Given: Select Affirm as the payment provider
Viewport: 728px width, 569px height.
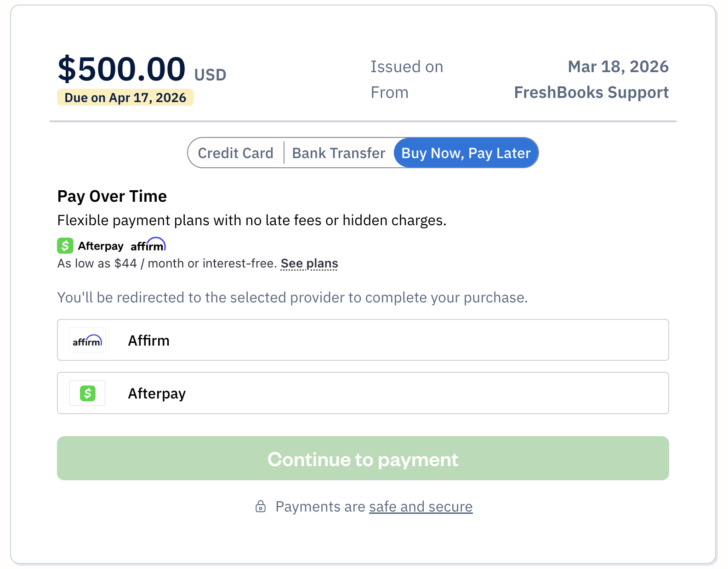Looking at the screenshot, I should click(x=363, y=340).
